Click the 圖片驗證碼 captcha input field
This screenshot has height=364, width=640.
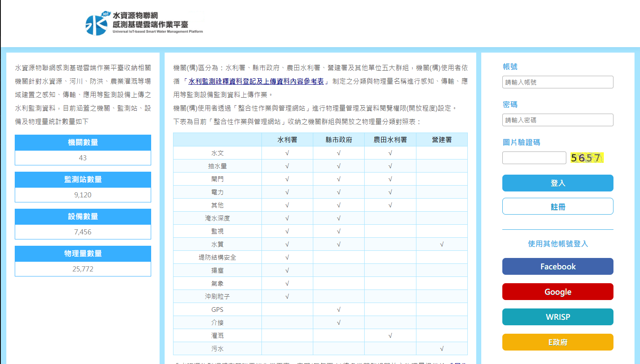[534, 157]
